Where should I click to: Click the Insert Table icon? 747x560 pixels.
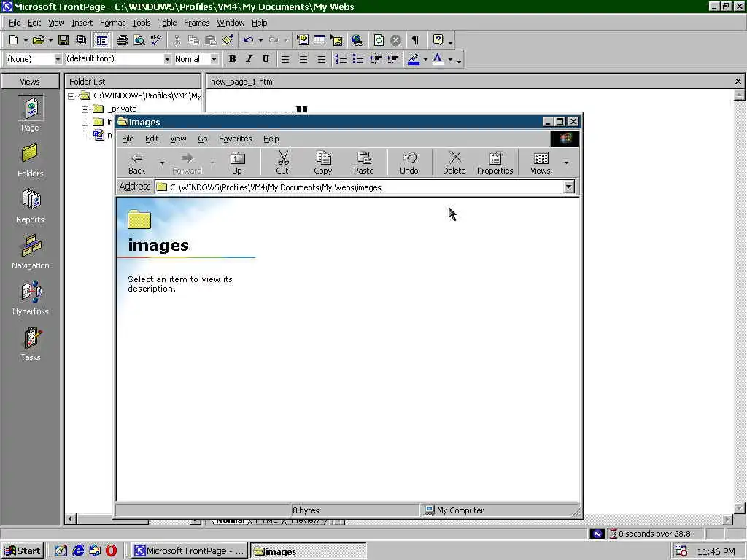coord(320,41)
